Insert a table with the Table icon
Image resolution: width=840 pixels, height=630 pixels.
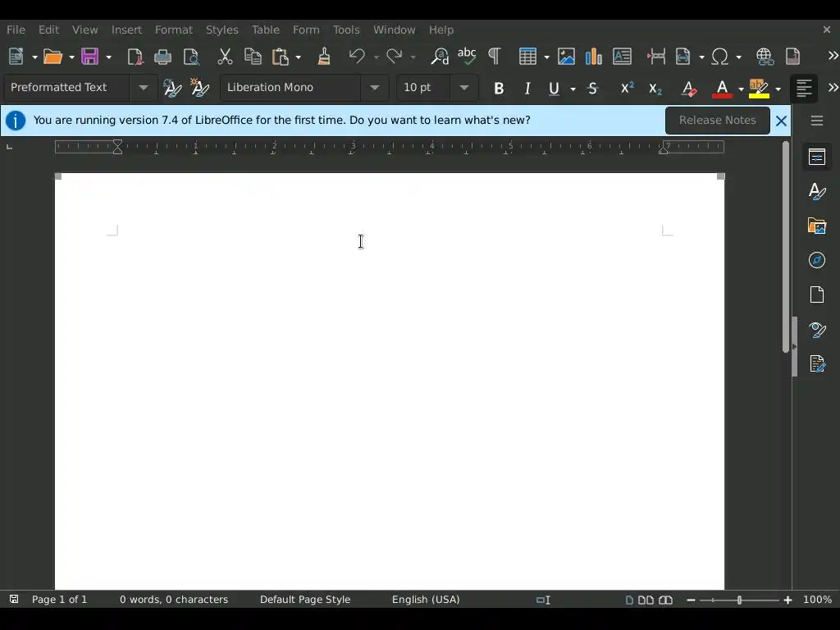[527, 57]
